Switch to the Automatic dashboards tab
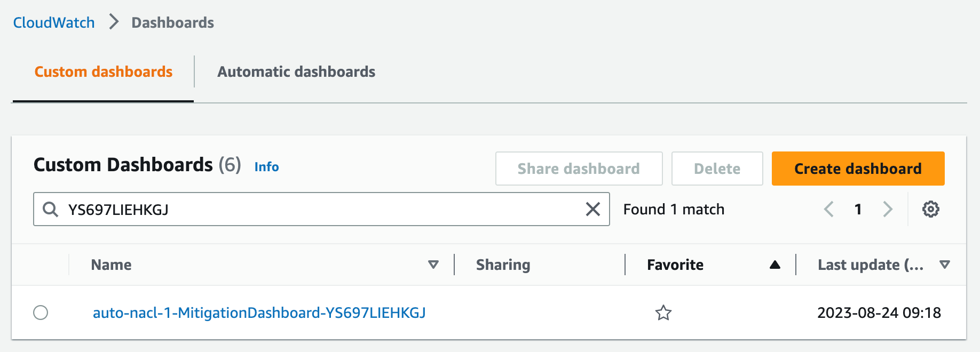This screenshot has width=980, height=352. (296, 71)
